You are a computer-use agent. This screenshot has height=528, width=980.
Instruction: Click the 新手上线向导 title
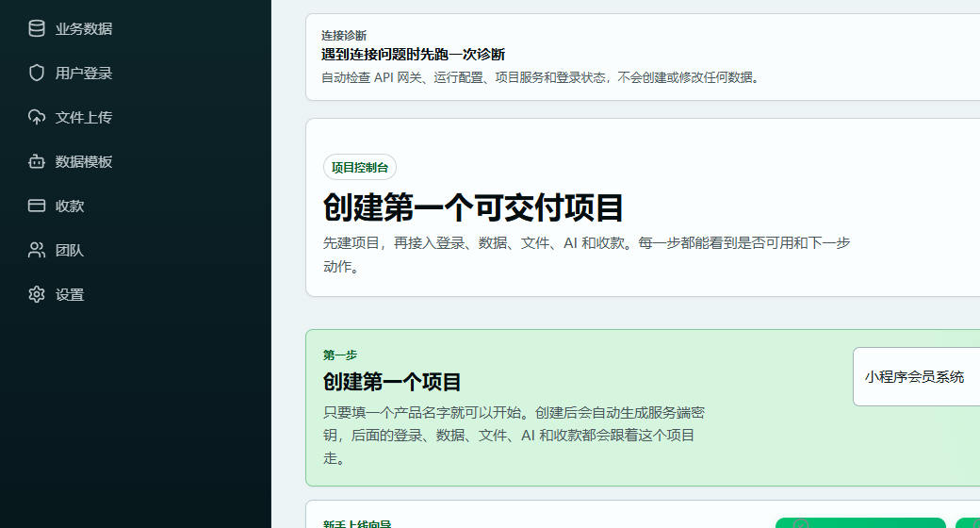[x=357, y=524]
